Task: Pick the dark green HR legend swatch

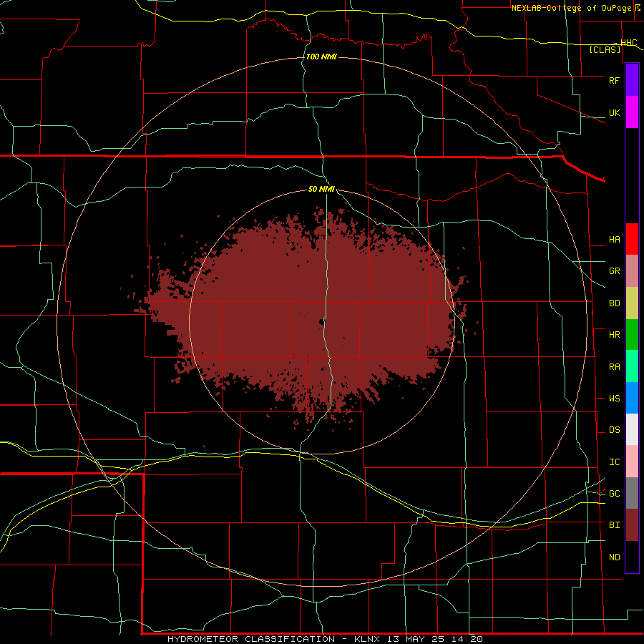Action: click(632, 335)
